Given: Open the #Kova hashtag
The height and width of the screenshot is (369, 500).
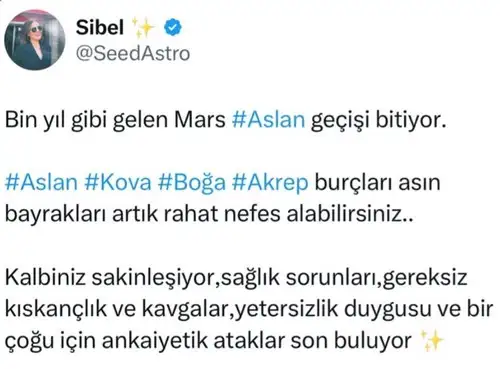Looking at the screenshot, I should [x=118, y=183].
